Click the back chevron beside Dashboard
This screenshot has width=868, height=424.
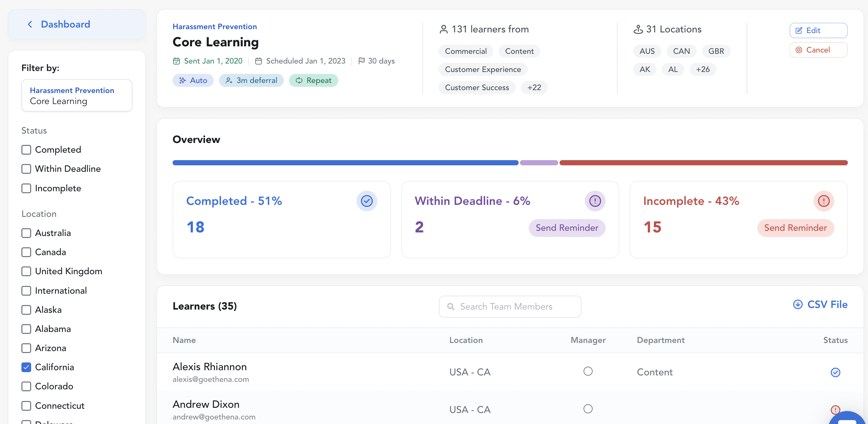30,24
